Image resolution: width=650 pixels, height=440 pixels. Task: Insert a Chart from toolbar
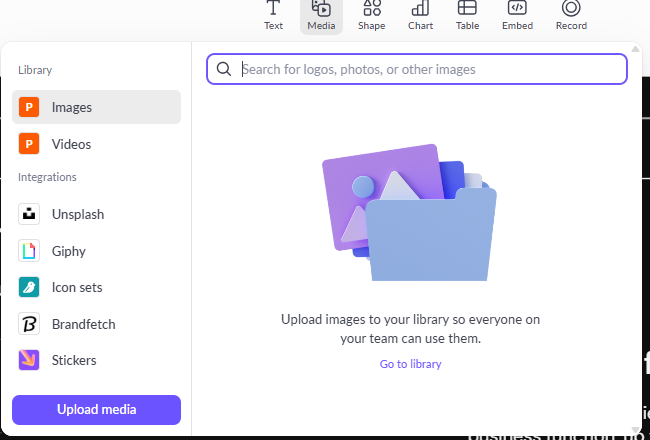pos(420,16)
